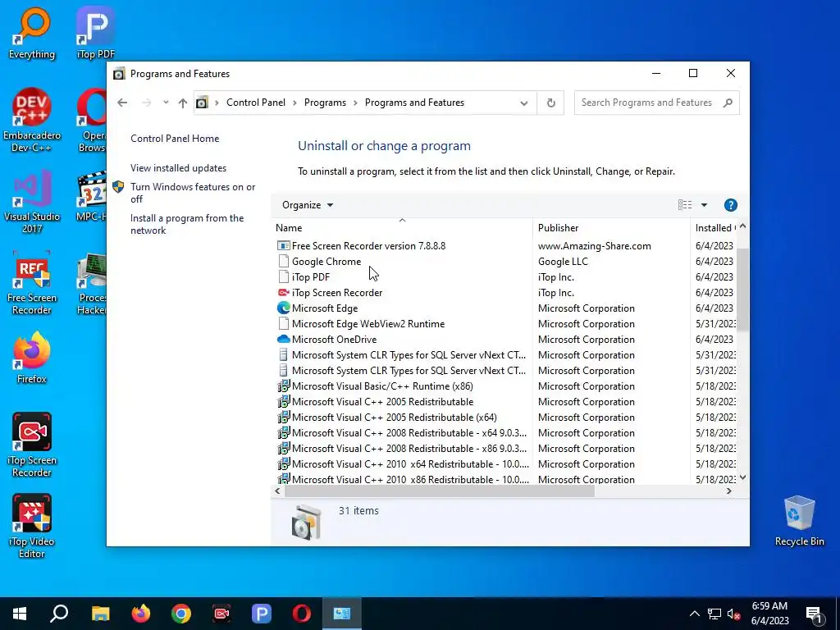The height and width of the screenshot is (630, 840).
Task: Open the iTop PDF desktop shortcut
Action: [x=95, y=33]
